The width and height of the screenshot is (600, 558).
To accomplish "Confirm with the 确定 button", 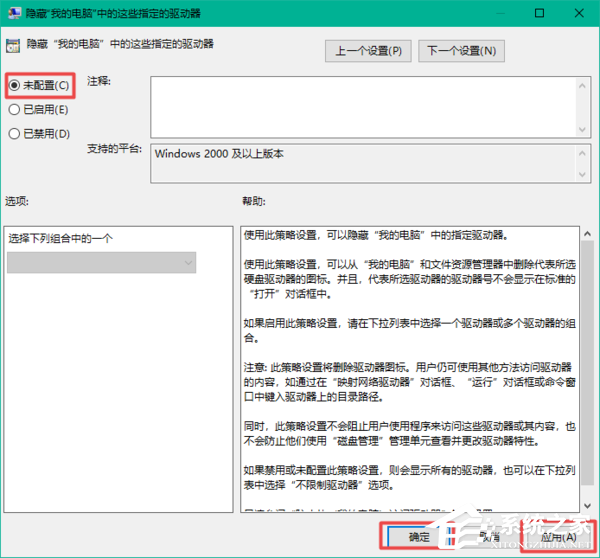I will pos(419,536).
